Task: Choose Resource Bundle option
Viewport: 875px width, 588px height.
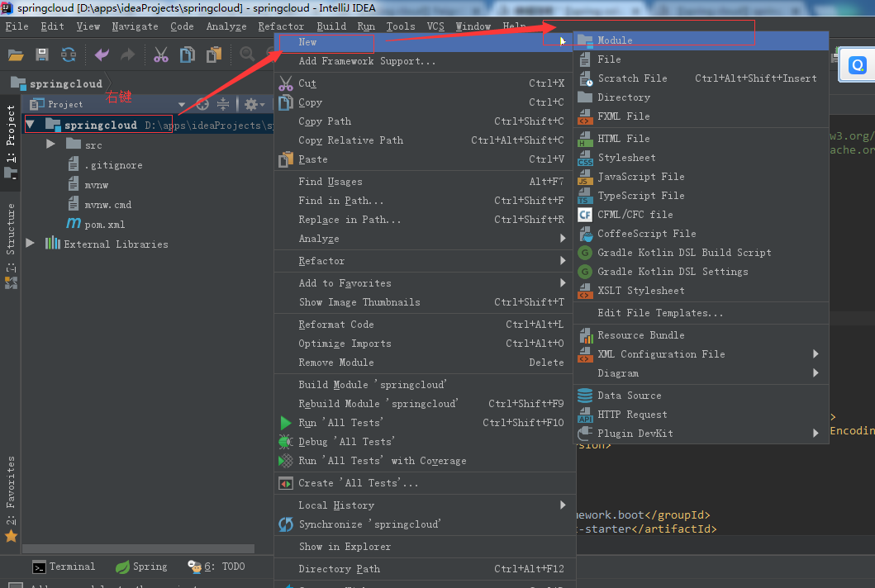Action: tap(701, 334)
